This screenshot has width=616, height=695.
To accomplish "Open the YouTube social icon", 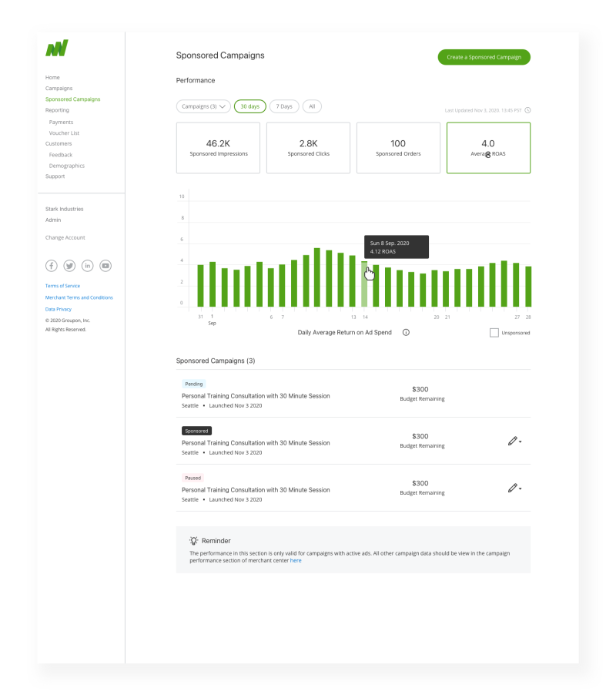I will pyautogui.click(x=105, y=266).
